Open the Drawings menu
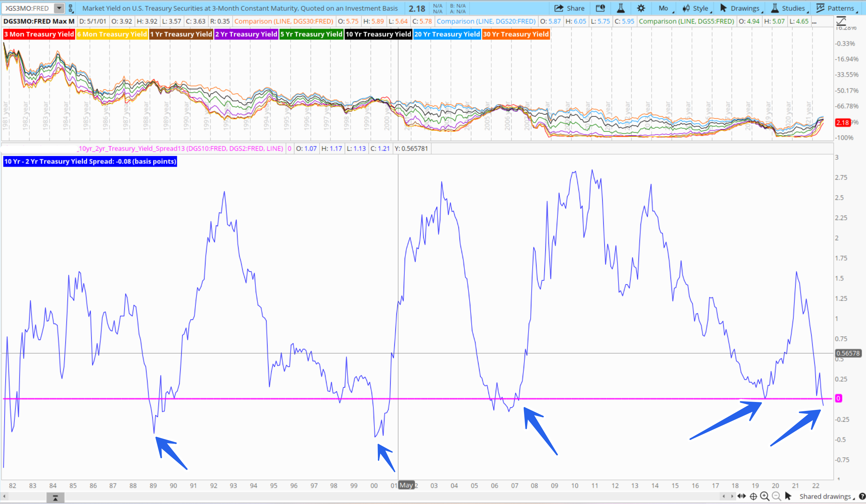This screenshot has width=866, height=504. (x=741, y=8)
